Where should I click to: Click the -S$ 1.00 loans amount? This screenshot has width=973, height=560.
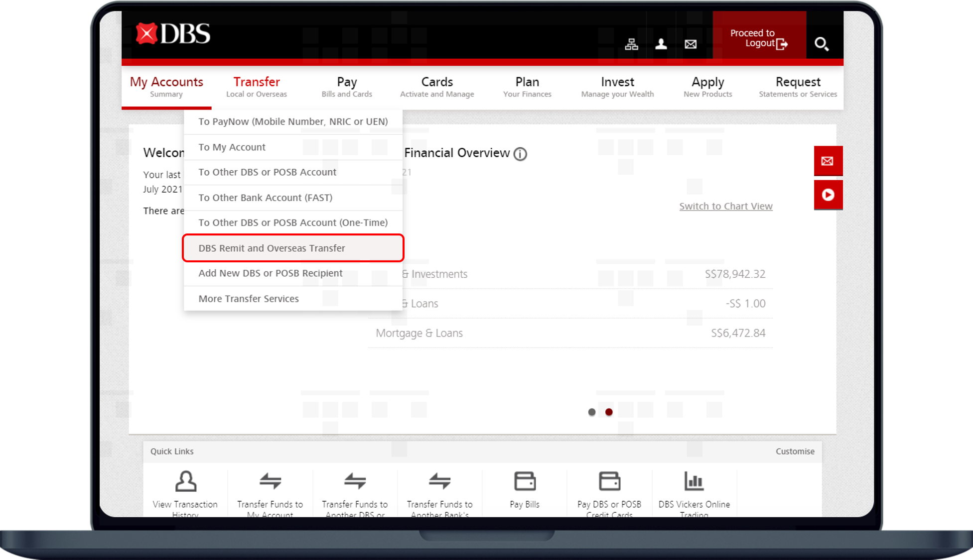coord(745,304)
